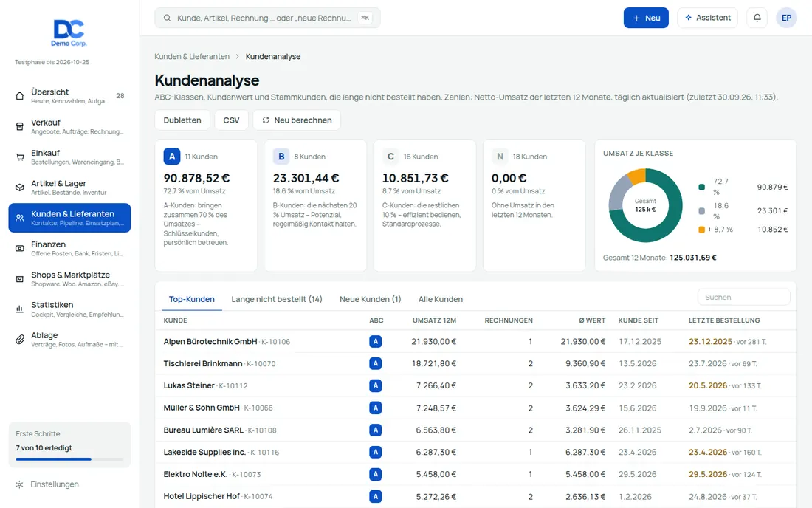Screen dimensions: 812x508
Task: Click the Ablage paperclip icon
Action: click(20, 340)
